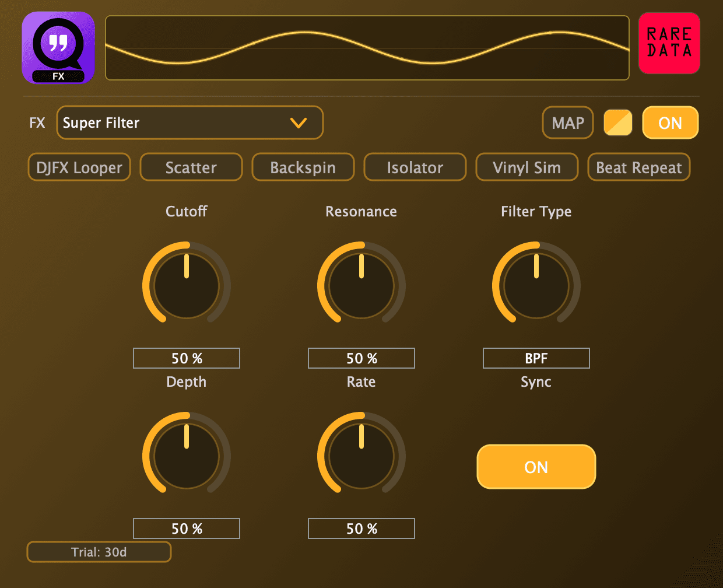This screenshot has height=588, width=723.
Task: Select the Backspin effect
Action: pyautogui.click(x=303, y=167)
